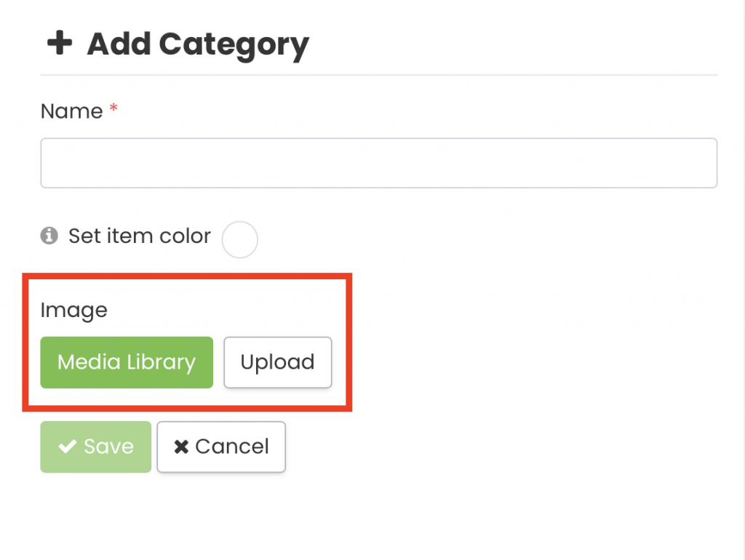Click the Set item color label
Viewport: 745px width, 560px height.
tap(140, 236)
